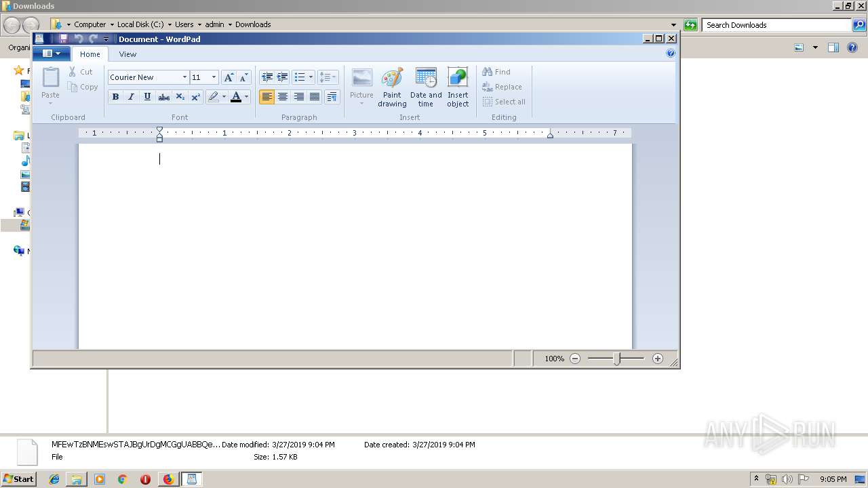The height and width of the screenshot is (488, 868).
Task: Select Downloads in Explorer address breadcrumb
Action: pos(253,24)
